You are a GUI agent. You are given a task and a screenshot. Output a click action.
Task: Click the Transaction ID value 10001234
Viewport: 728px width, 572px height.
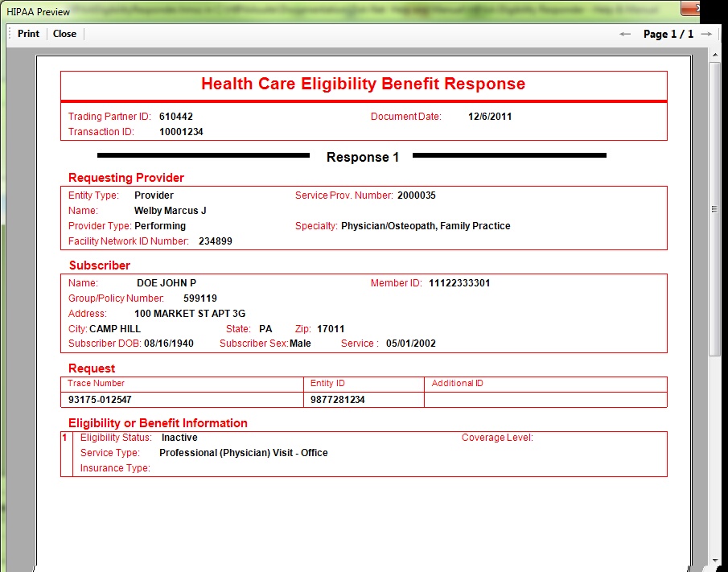183,131
